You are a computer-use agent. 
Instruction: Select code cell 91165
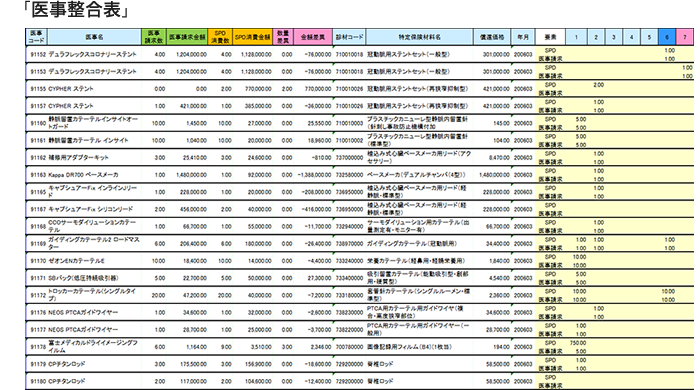tap(38, 192)
